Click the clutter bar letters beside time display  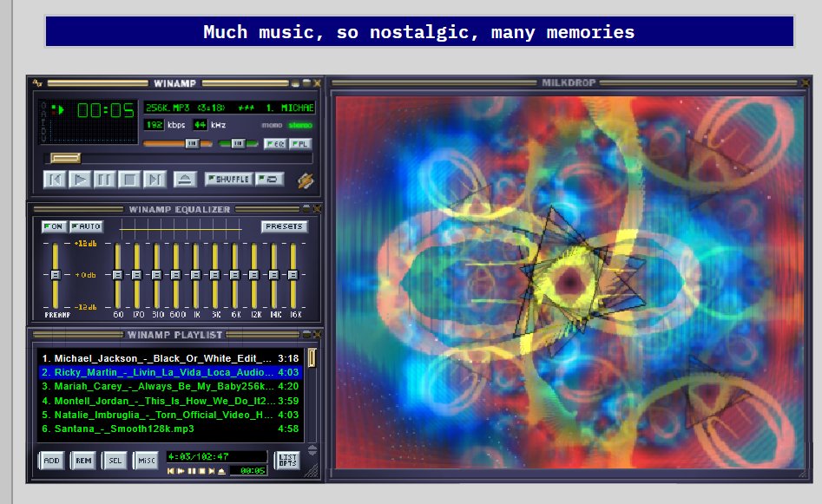coord(43,121)
